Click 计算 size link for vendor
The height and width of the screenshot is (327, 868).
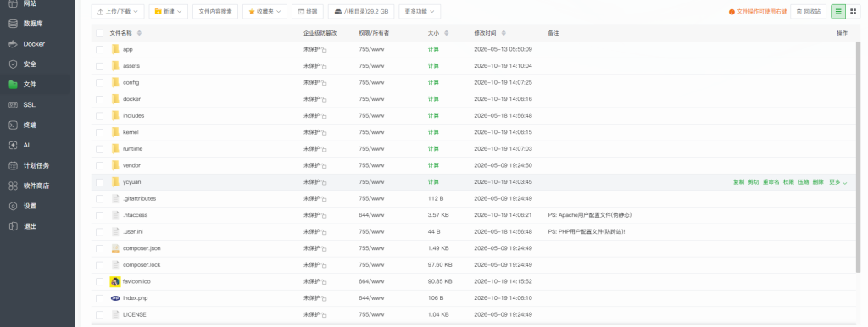(433, 165)
